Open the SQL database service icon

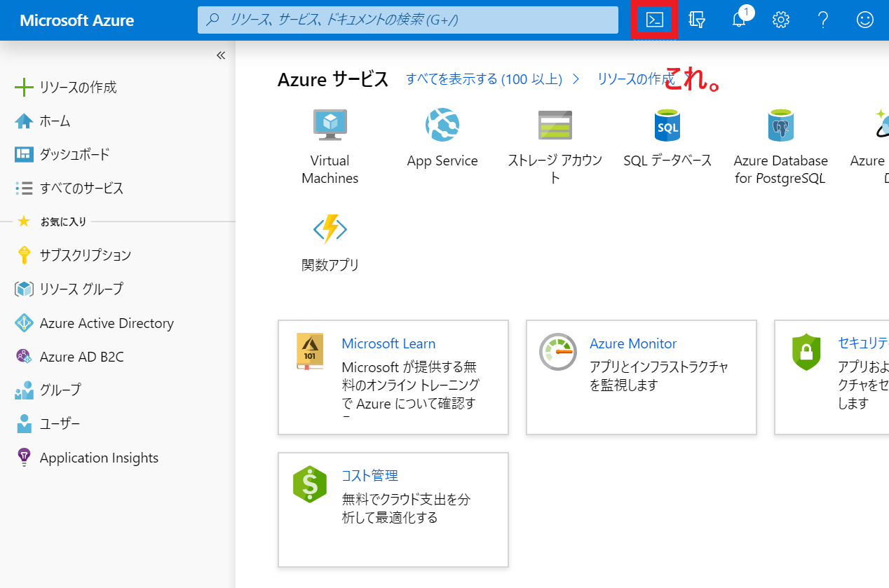click(667, 126)
